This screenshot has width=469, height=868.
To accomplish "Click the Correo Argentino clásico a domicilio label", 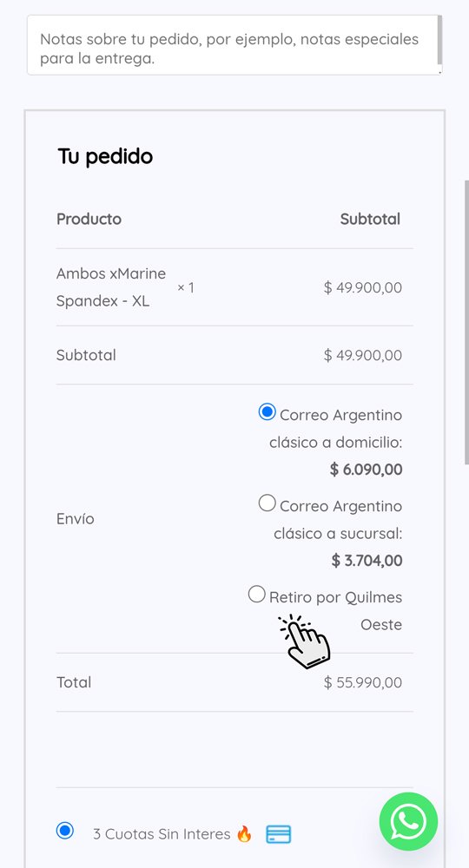I will (335, 429).
